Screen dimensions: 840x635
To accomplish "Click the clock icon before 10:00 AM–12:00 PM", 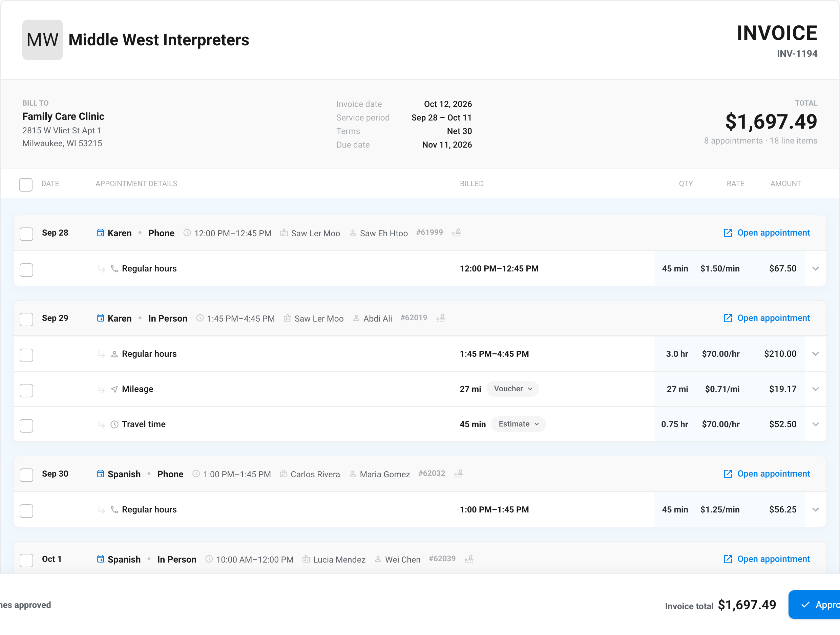I will [x=209, y=559].
